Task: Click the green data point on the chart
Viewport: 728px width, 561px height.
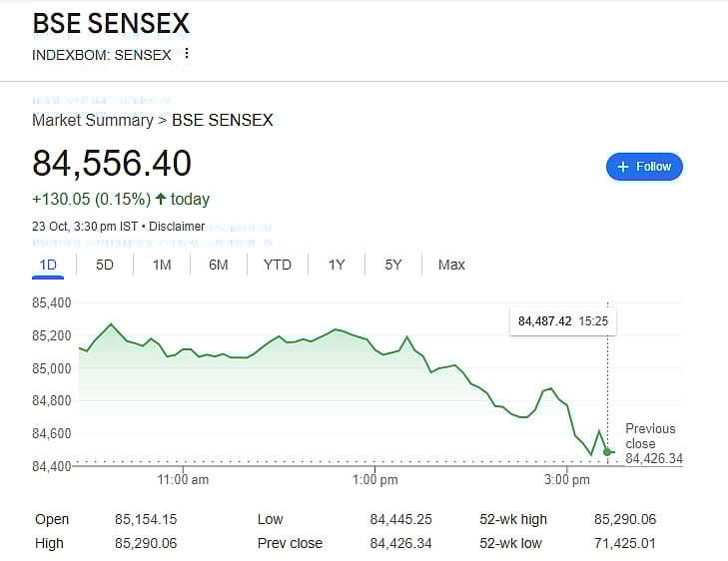Action: (607, 452)
